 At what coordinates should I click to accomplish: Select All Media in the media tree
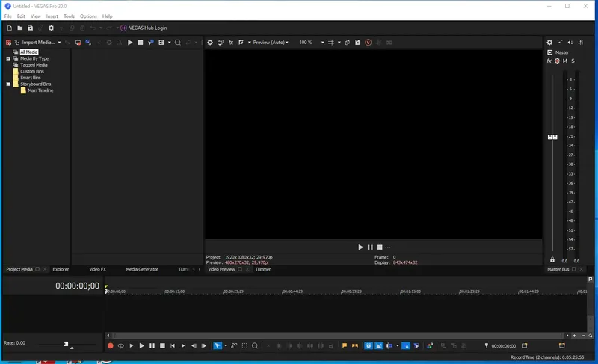[x=29, y=52]
